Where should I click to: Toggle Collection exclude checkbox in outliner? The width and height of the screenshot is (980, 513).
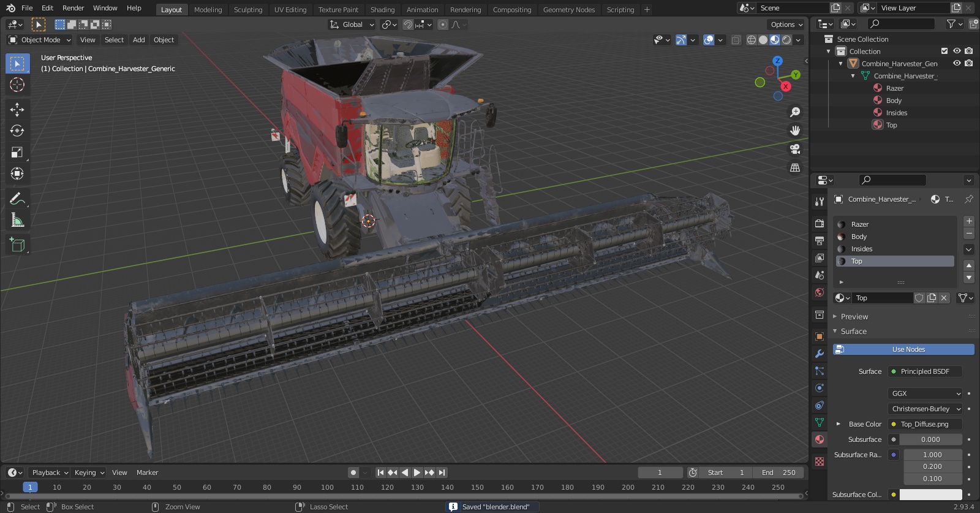pos(944,51)
